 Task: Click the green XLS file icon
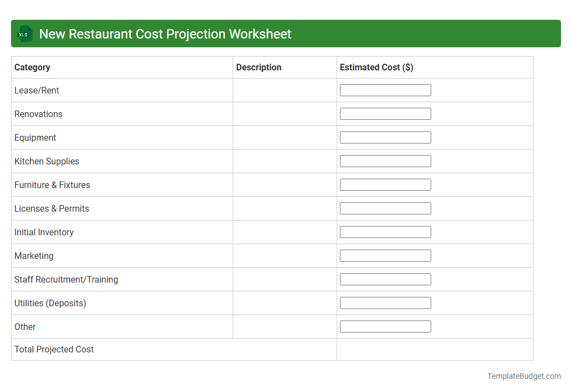coord(24,34)
